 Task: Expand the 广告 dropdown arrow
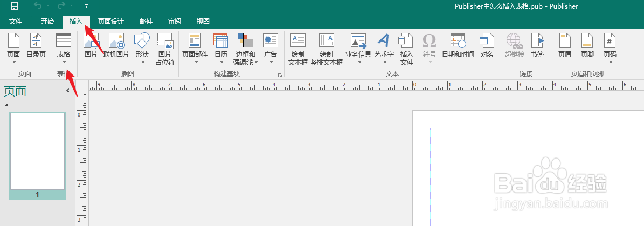click(x=271, y=63)
